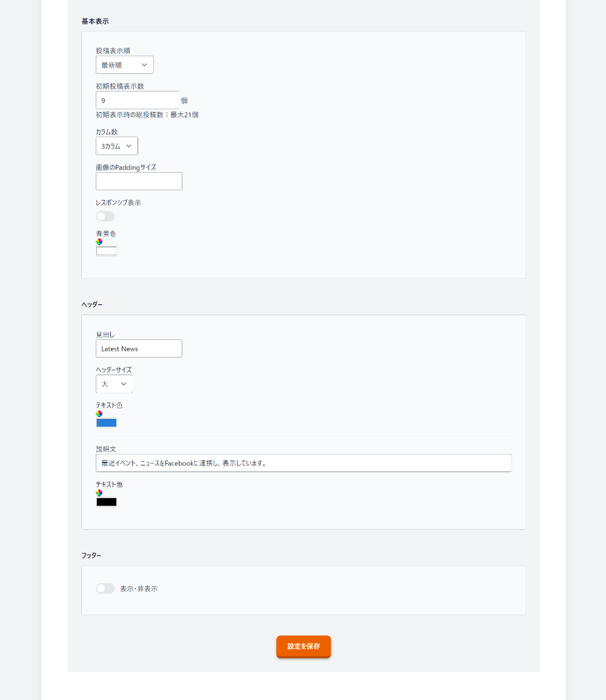Open the 投稿表示順 dropdown showing 最新順
Screen dimensions: 606x700
coord(124,64)
